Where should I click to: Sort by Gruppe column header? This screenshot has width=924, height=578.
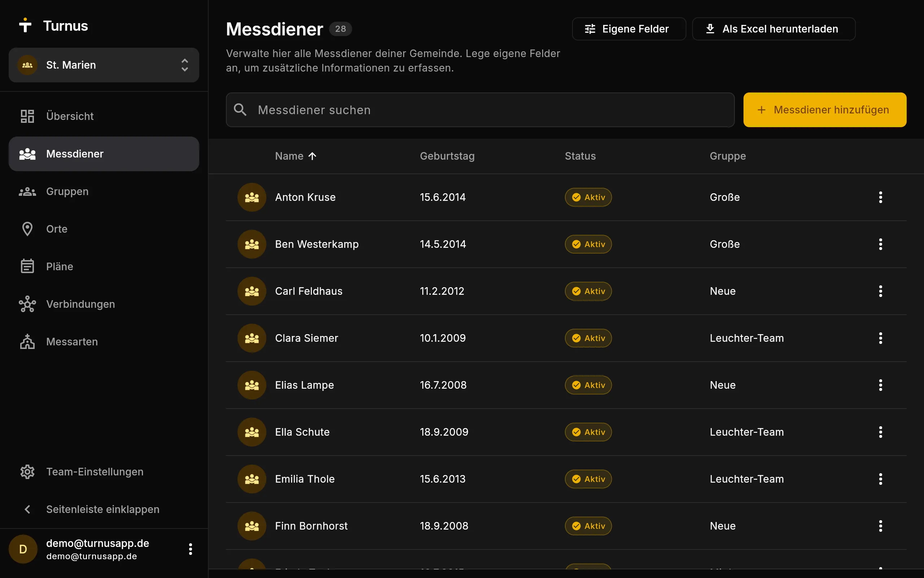point(727,156)
